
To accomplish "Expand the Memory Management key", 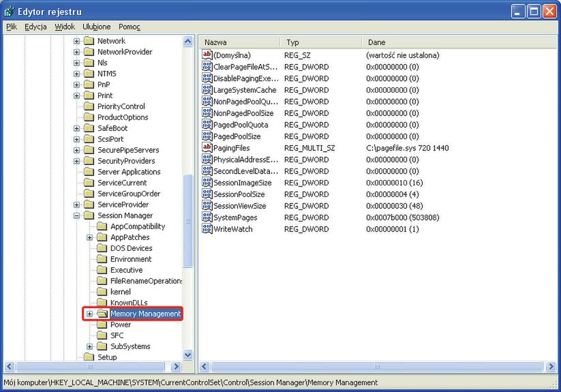I will click(89, 314).
